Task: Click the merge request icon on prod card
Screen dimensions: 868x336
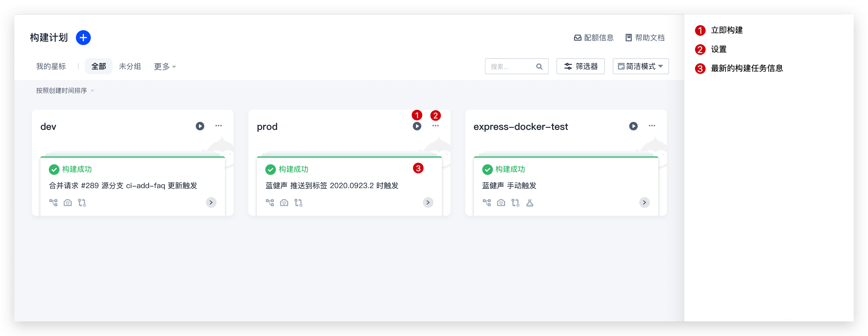Action: click(x=298, y=203)
